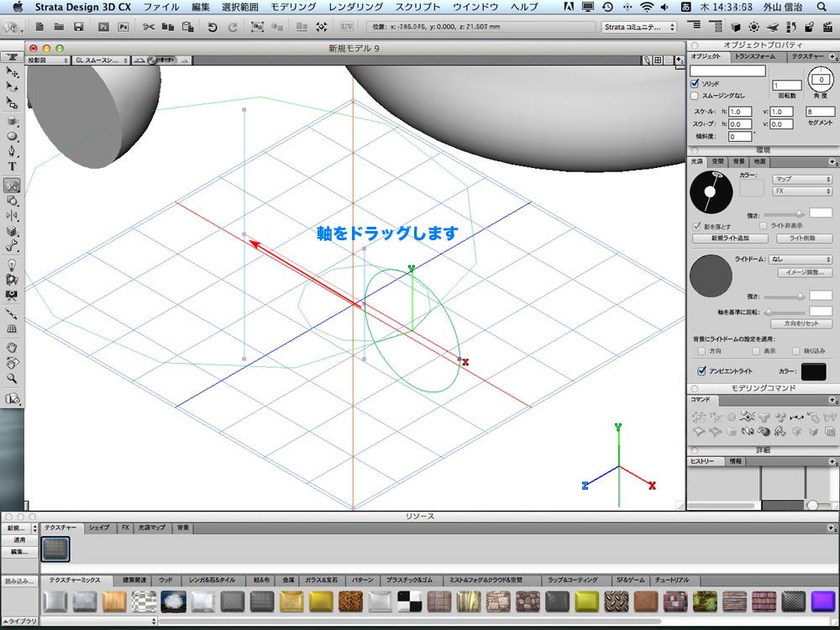Select the Ellipse 2D shape tool

click(x=12, y=136)
